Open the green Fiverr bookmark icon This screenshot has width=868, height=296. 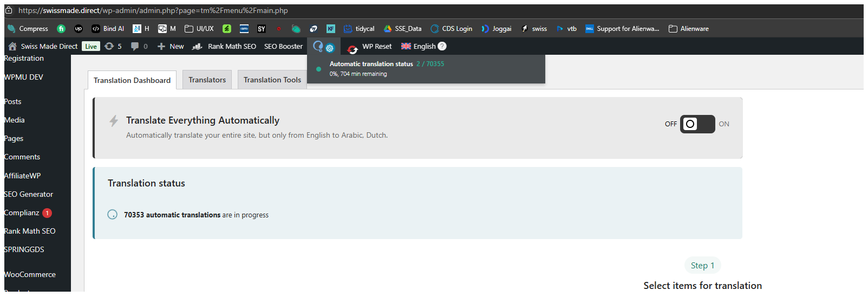pos(61,29)
